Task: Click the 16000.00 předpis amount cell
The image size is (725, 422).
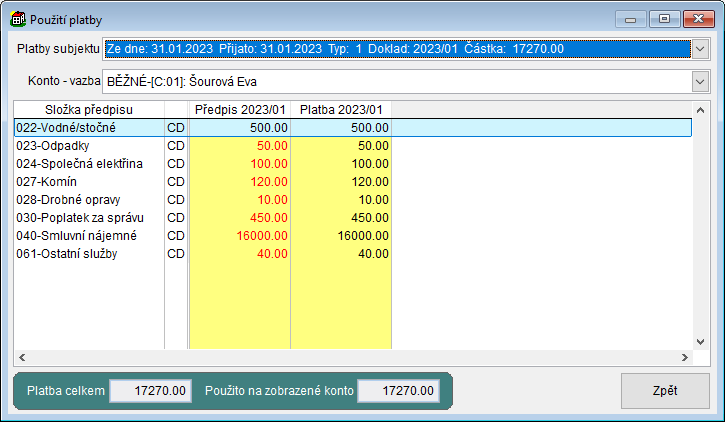Action: coord(242,235)
